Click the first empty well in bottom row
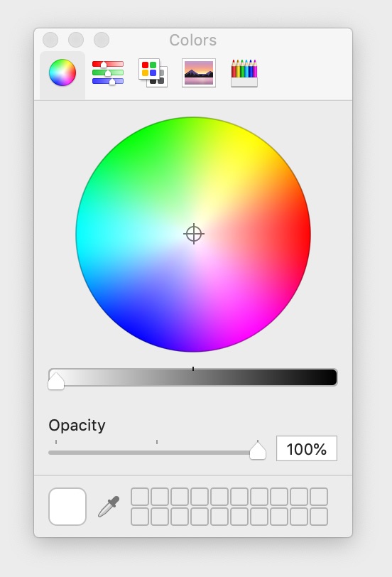This screenshot has height=577, width=392. click(140, 517)
